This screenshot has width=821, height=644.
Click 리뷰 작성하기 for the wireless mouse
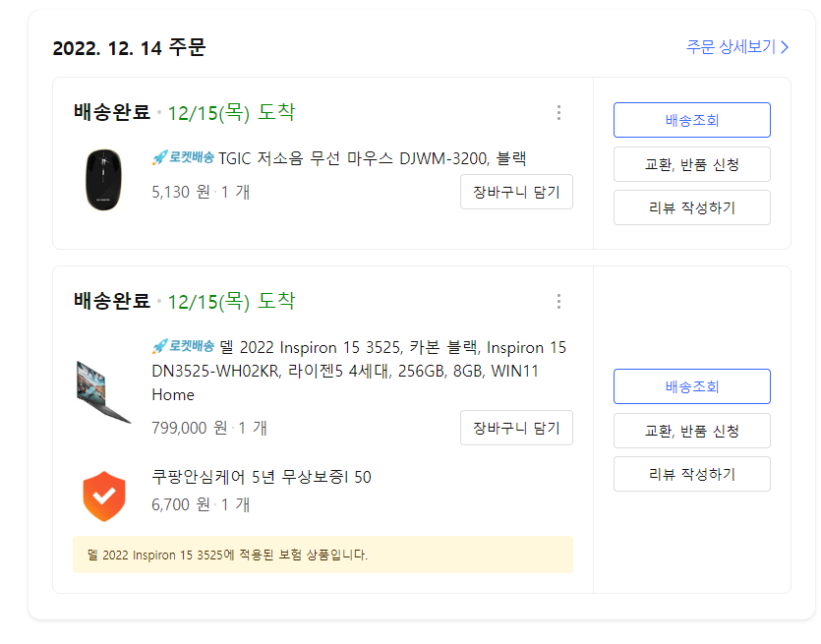[x=691, y=207]
